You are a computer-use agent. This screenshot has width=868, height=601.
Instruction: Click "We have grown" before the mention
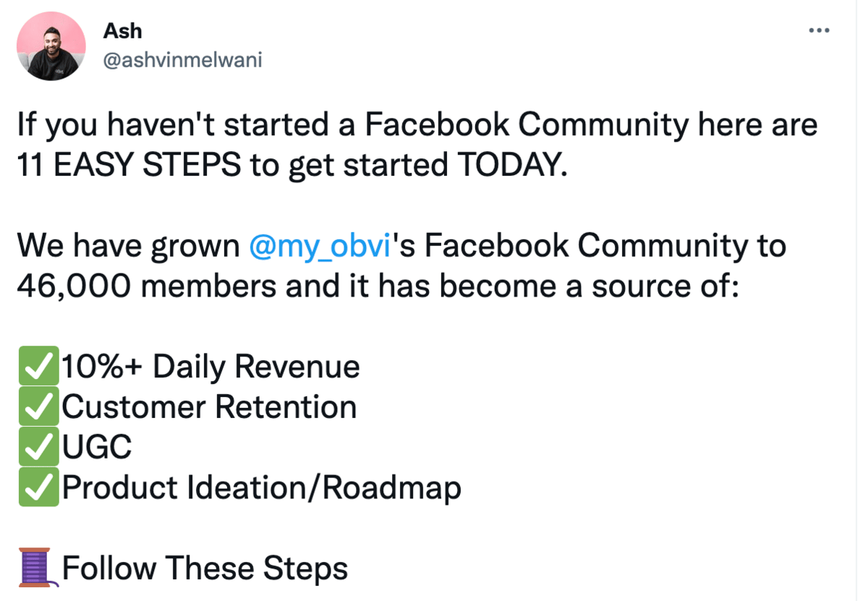click(x=128, y=247)
